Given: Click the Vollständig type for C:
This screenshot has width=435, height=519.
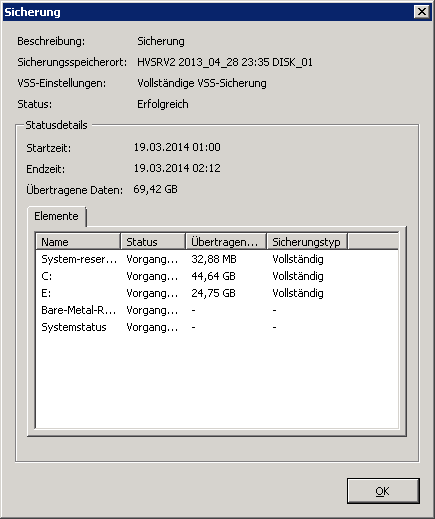Looking at the screenshot, I should click(x=298, y=276).
